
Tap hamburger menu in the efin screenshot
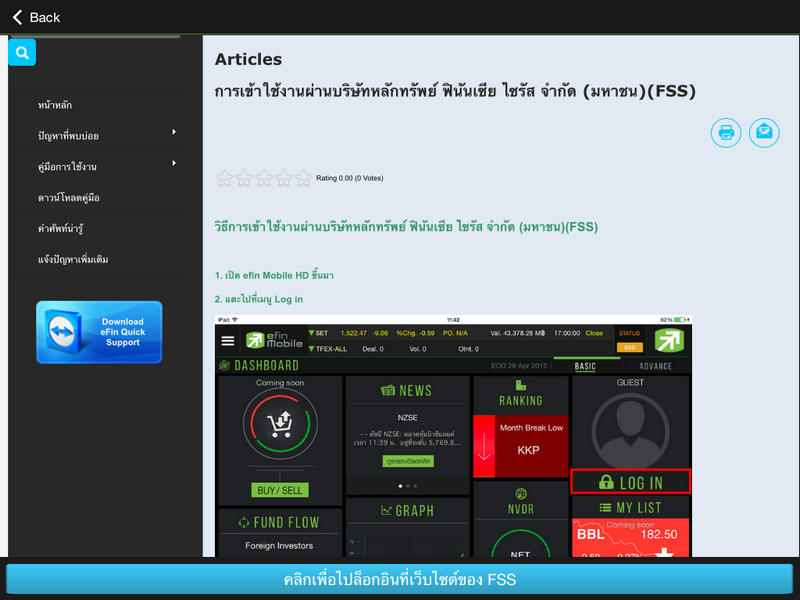click(x=228, y=340)
